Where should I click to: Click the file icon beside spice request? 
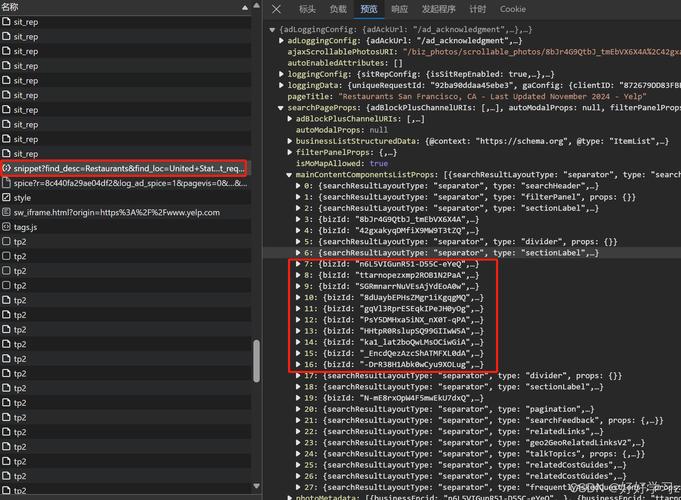point(6,183)
